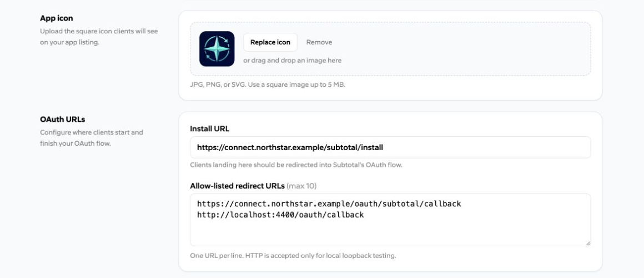Click the Replace icon button
Image resolution: width=644 pixels, height=278 pixels.
coord(270,42)
